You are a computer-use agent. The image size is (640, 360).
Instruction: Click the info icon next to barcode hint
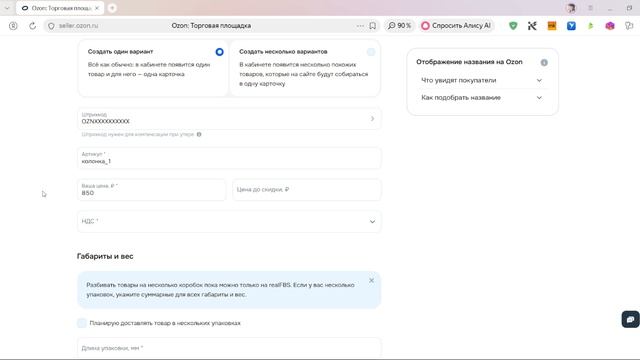coord(199,134)
